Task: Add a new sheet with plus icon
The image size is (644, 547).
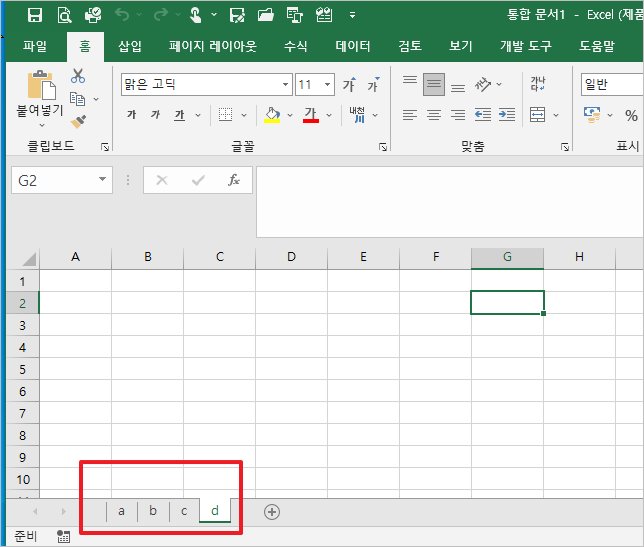Action: pos(271,511)
